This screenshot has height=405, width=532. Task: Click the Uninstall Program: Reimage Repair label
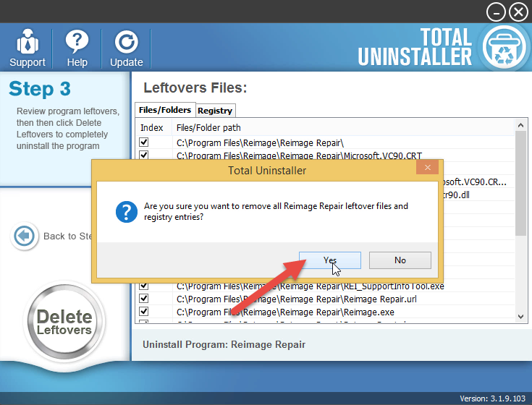coord(224,345)
